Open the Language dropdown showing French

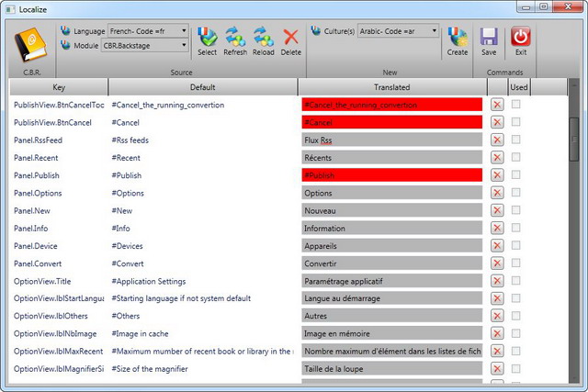pos(148,30)
